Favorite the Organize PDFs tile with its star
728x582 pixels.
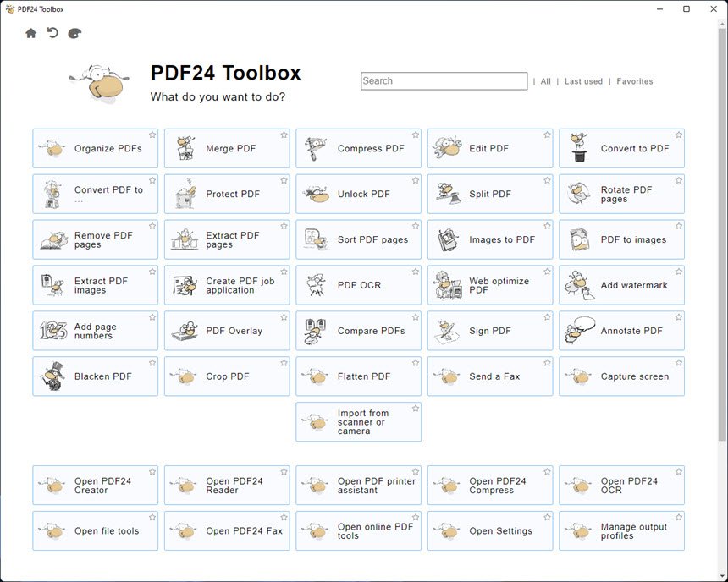(x=152, y=135)
